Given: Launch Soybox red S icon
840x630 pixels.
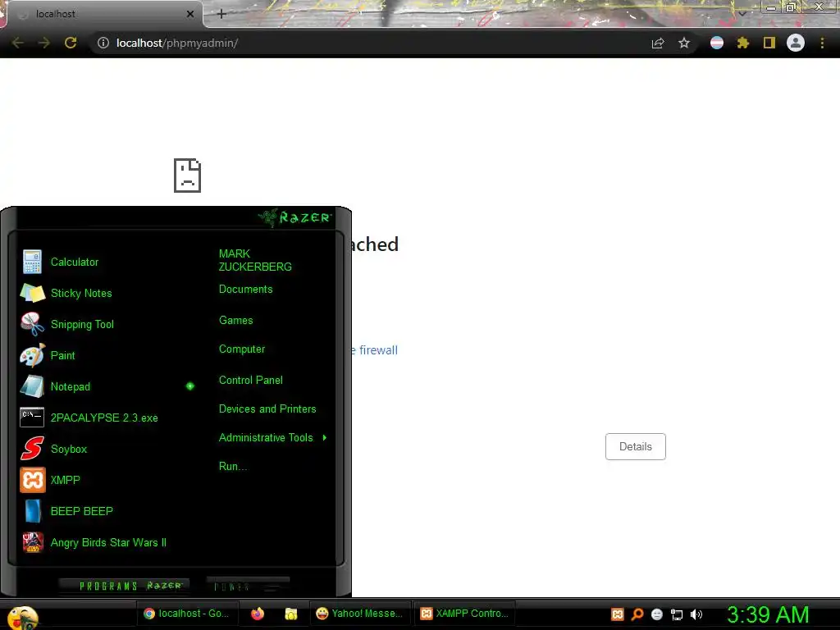Looking at the screenshot, I should point(32,449).
